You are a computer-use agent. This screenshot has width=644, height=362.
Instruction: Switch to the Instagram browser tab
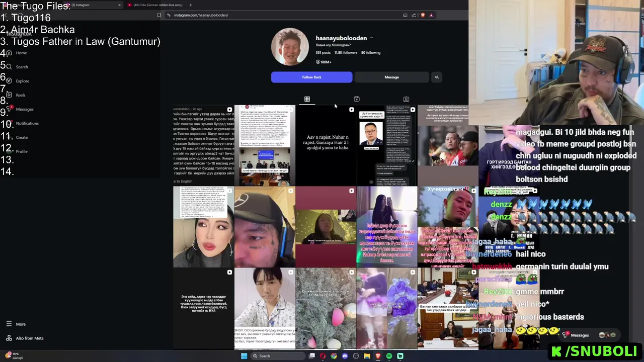pos(93,5)
